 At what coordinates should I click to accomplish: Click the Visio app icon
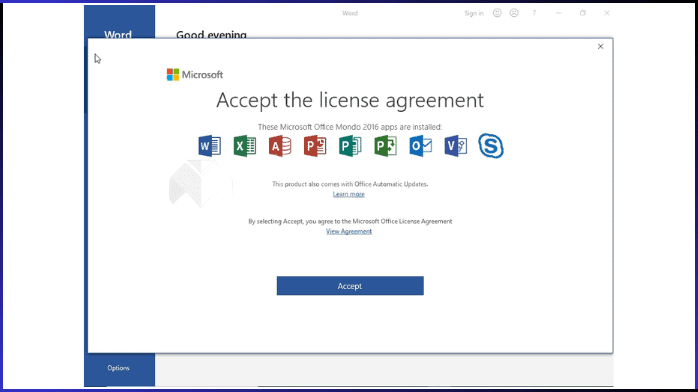pyautogui.click(x=456, y=146)
